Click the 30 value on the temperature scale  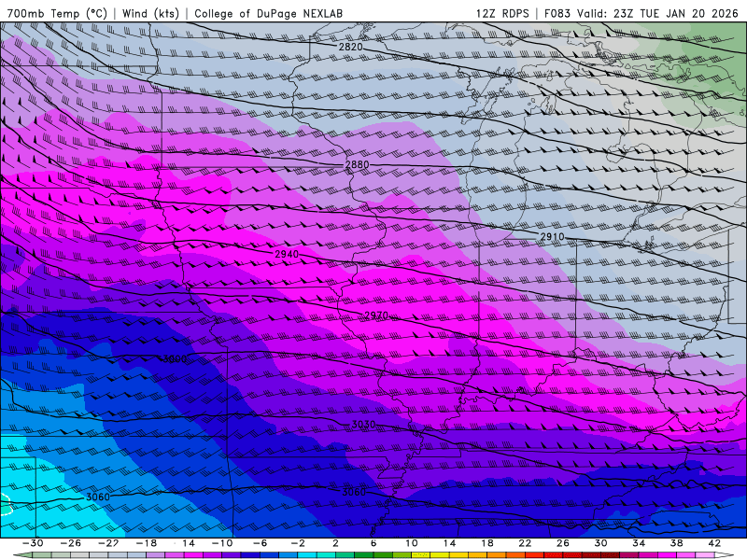[600, 543]
